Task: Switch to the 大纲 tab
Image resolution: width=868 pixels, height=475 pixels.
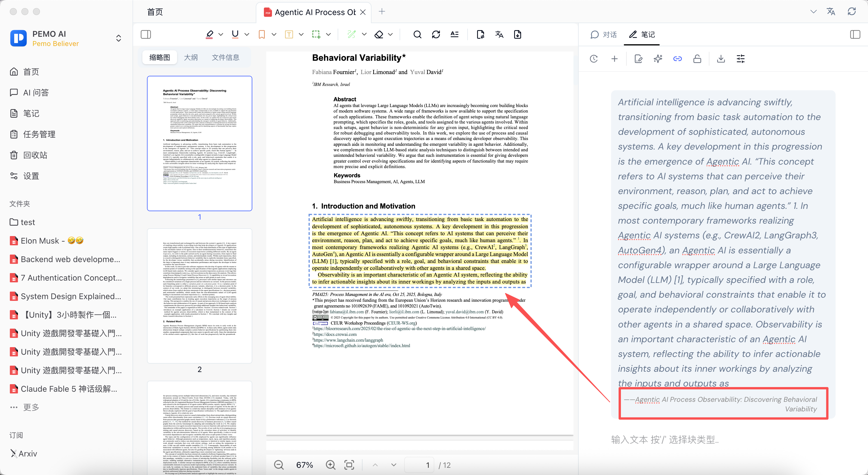Action: tap(191, 58)
